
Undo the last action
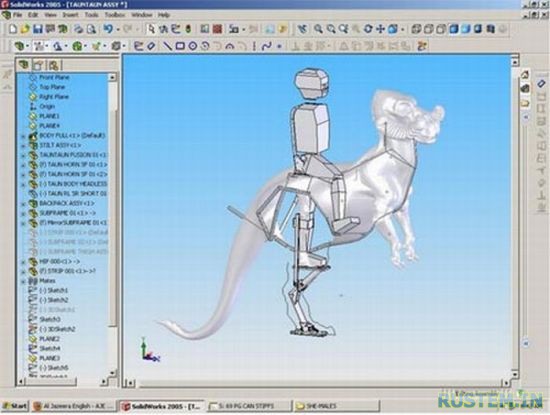click(108, 29)
